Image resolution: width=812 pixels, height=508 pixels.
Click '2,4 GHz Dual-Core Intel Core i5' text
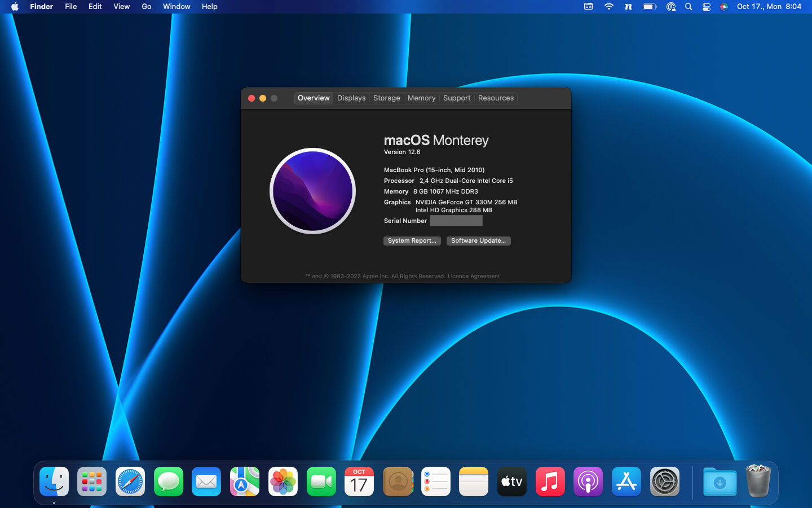point(466,181)
